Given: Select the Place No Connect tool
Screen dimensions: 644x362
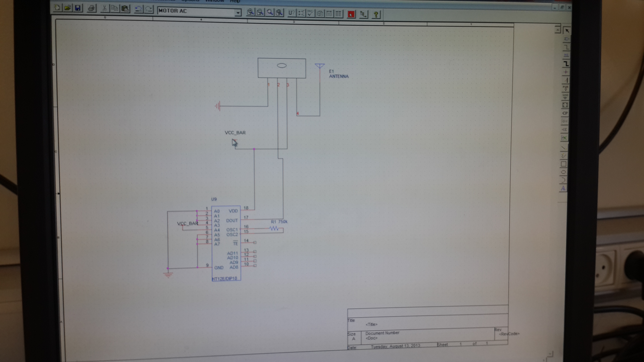Looking at the screenshot, I should [564, 138].
